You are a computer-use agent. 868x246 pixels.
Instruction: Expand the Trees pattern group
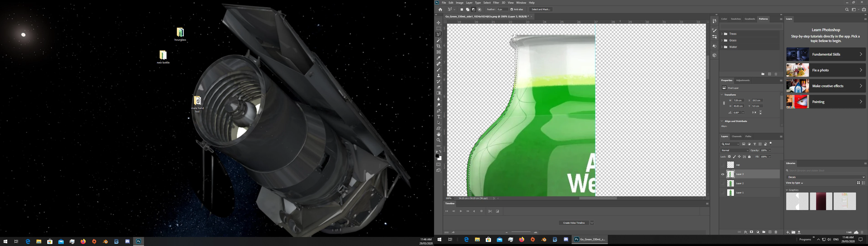(x=722, y=34)
